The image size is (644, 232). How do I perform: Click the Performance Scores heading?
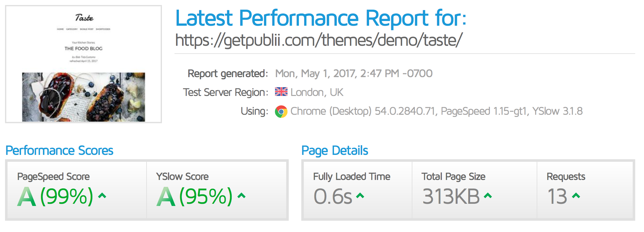[x=59, y=151]
